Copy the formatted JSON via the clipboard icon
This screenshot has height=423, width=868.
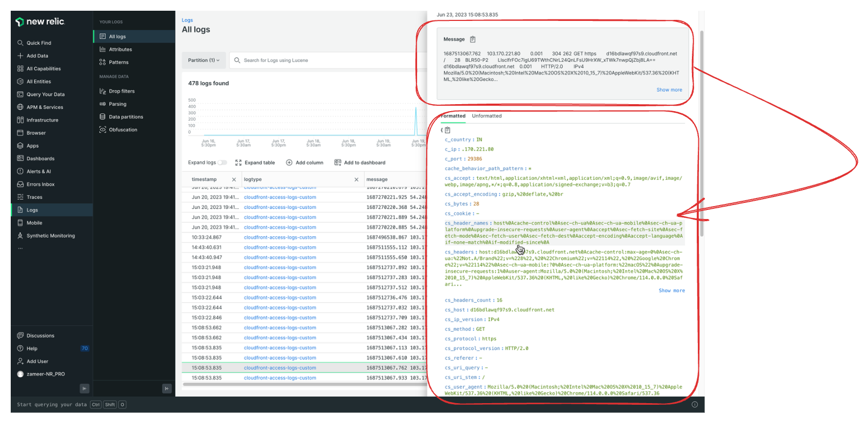[x=448, y=130]
